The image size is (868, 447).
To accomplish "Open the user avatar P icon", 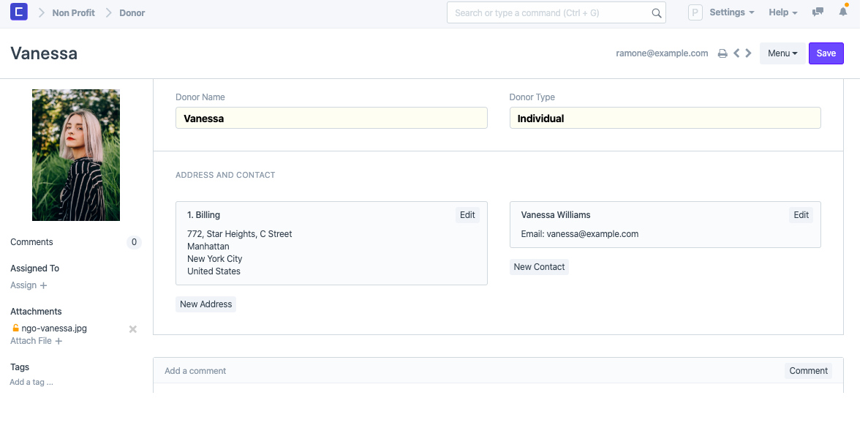I will (695, 12).
